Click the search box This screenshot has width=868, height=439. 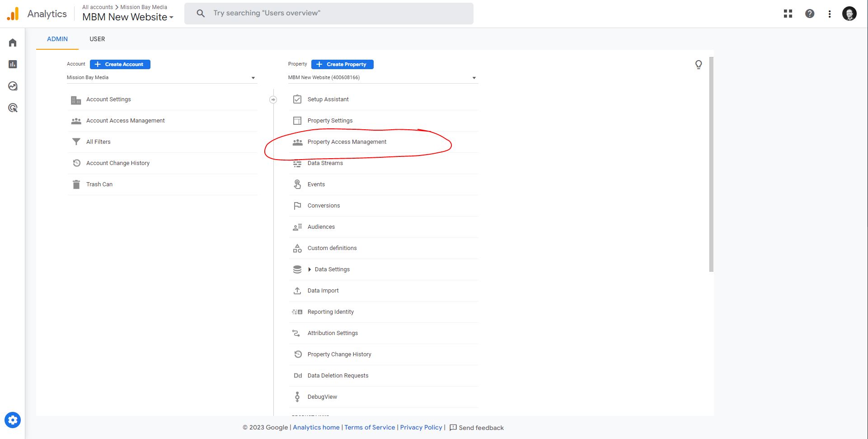pos(329,14)
